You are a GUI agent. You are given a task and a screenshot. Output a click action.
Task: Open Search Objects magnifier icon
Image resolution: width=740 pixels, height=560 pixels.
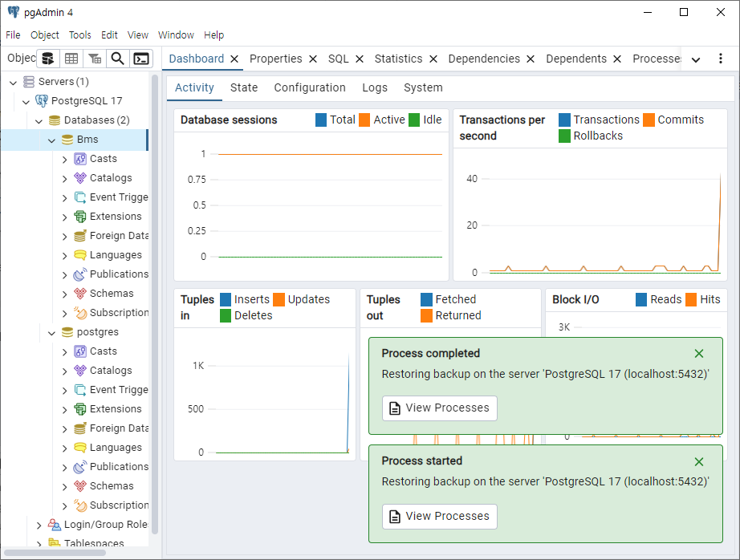117,59
